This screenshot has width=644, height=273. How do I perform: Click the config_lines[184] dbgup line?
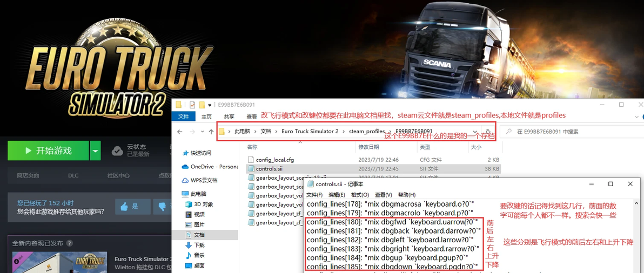[x=388, y=258]
